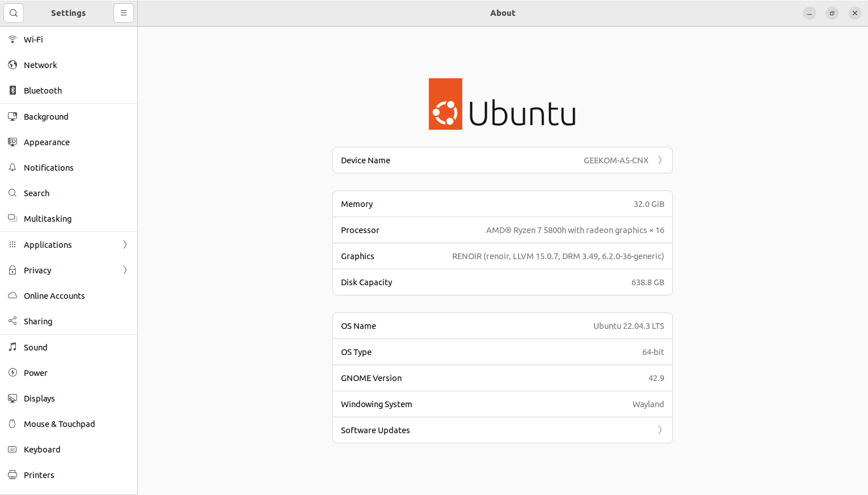The height and width of the screenshot is (495, 868).
Task: Click the Displays monitor icon
Action: coord(12,398)
